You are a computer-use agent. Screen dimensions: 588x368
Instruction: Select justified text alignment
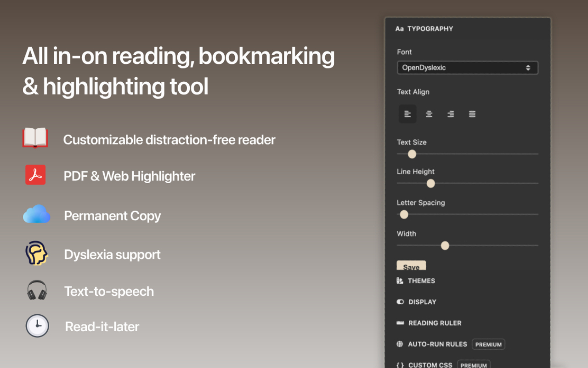(472, 114)
